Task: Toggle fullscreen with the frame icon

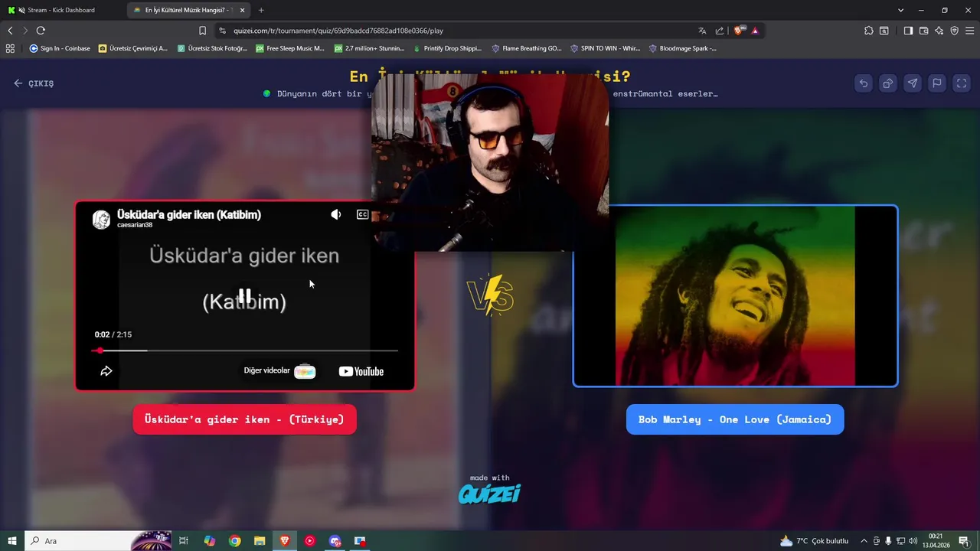Action: (x=962, y=83)
